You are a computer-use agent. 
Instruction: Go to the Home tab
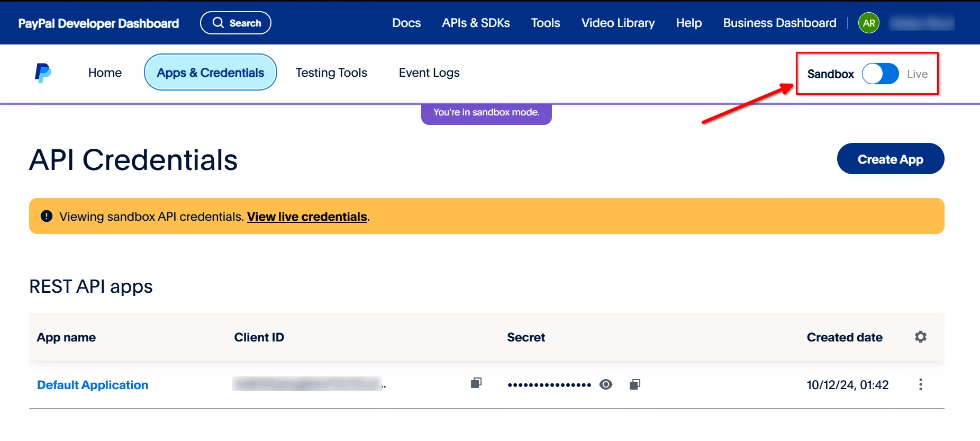105,73
